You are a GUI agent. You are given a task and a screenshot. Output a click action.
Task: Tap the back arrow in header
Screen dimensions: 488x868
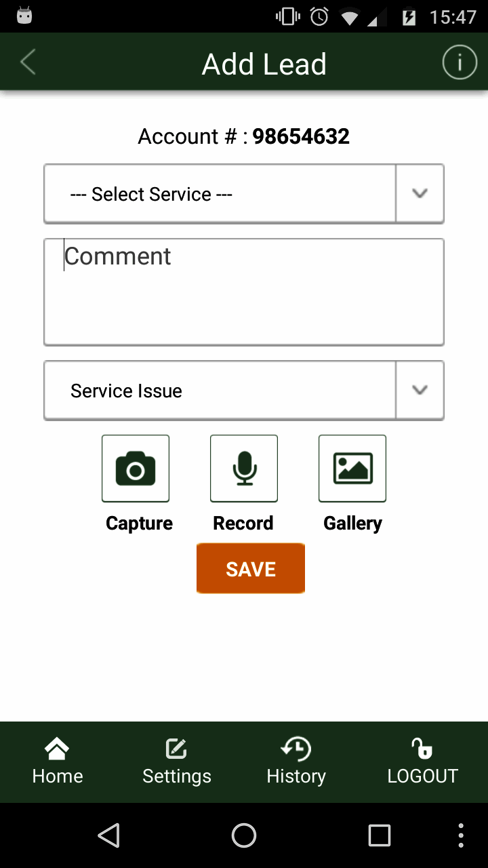tap(28, 63)
